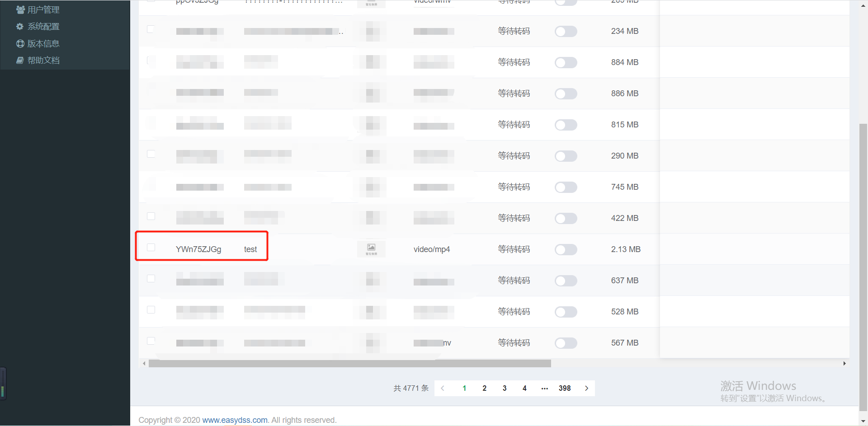This screenshot has width=868, height=426.
Task: Tick the checkbox in the 290 MB row
Action: pyautogui.click(x=151, y=154)
